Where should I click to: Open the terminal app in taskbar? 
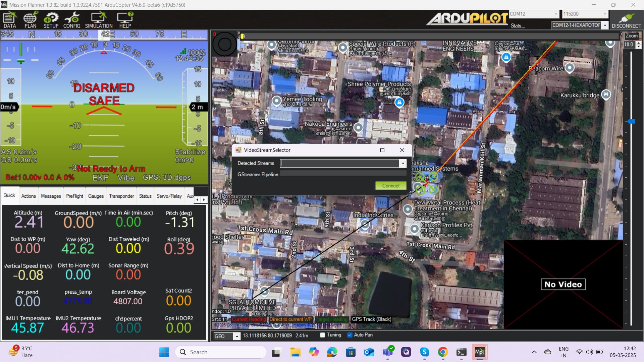461,352
